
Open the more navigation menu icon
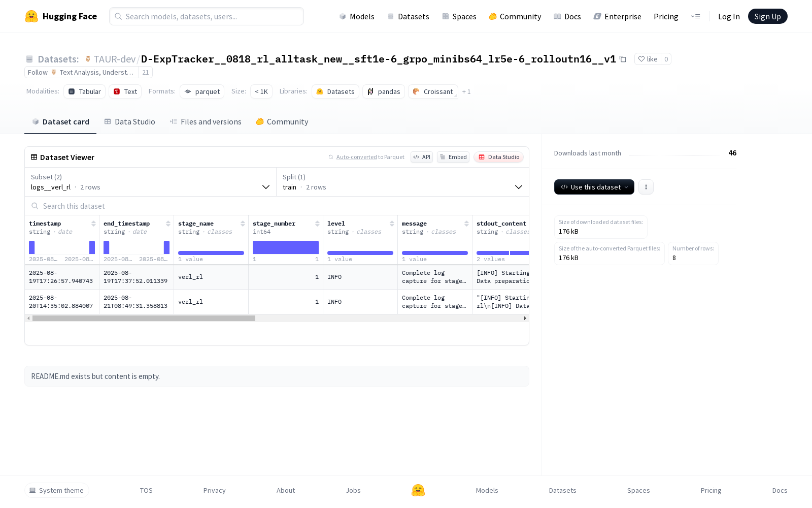pyautogui.click(x=695, y=16)
